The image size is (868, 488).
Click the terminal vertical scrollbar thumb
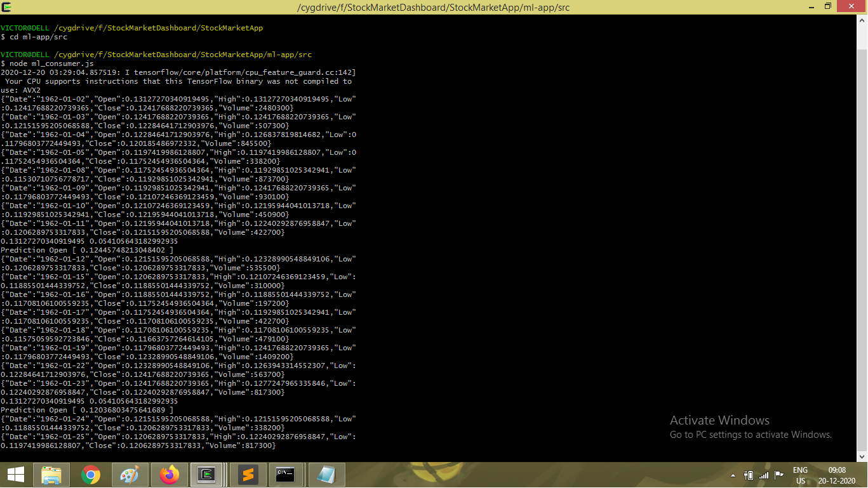tap(862, 251)
